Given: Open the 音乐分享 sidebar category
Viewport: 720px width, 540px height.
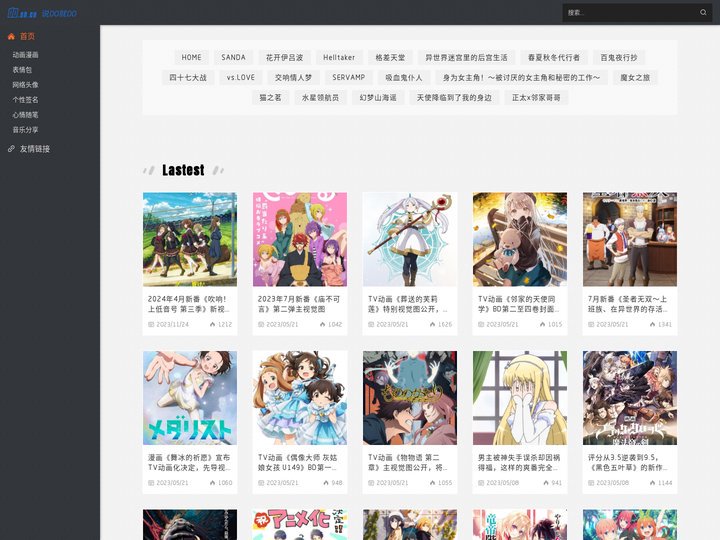Looking at the screenshot, I should pos(25,130).
